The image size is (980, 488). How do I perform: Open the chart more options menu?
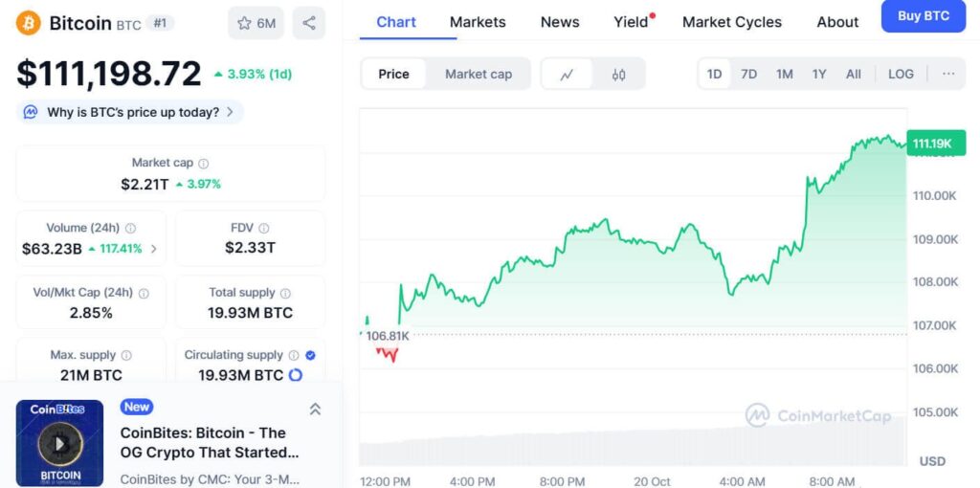[x=948, y=74]
